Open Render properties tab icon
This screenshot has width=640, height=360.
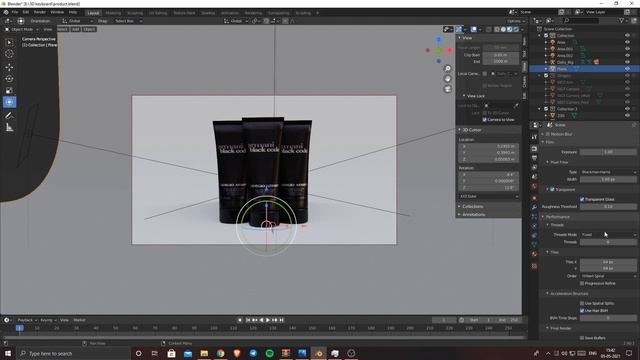pyautogui.click(x=534, y=149)
